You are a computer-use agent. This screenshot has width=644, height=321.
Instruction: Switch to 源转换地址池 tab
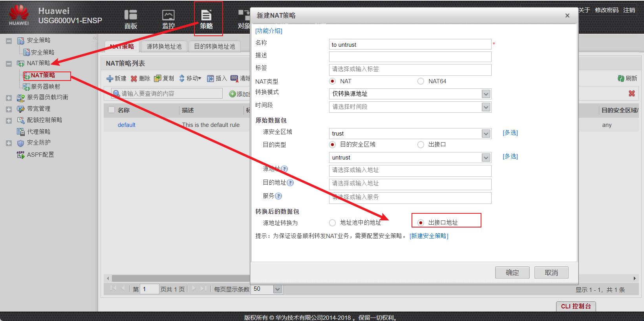click(164, 46)
